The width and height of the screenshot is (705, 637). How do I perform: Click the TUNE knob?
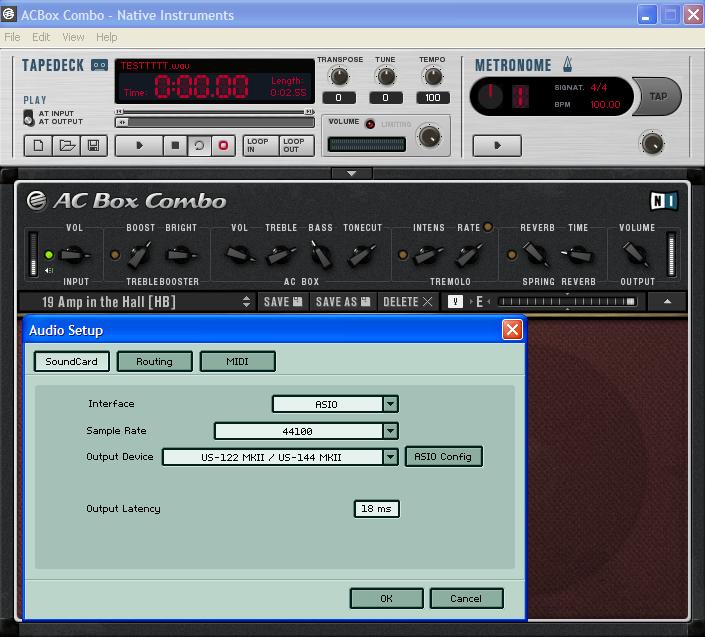386,76
